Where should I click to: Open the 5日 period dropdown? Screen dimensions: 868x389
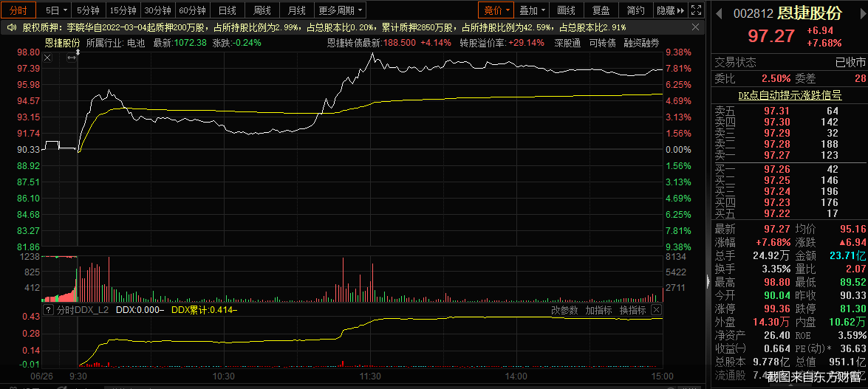[56, 10]
